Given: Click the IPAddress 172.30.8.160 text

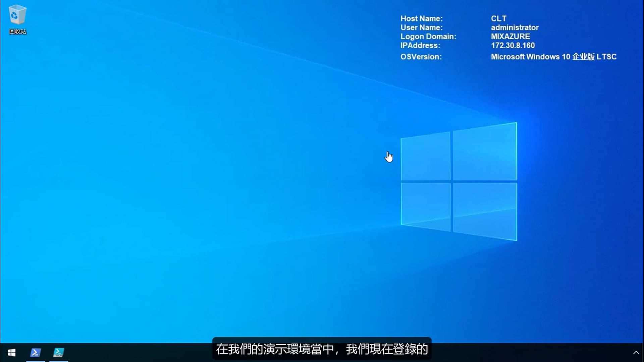Looking at the screenshot, I should tap(513, 46).
